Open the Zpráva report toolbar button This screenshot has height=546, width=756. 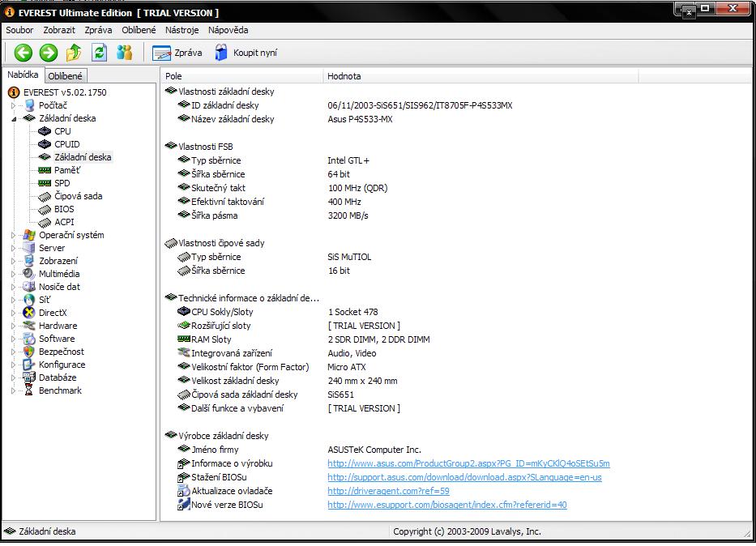tap(177, 53)
